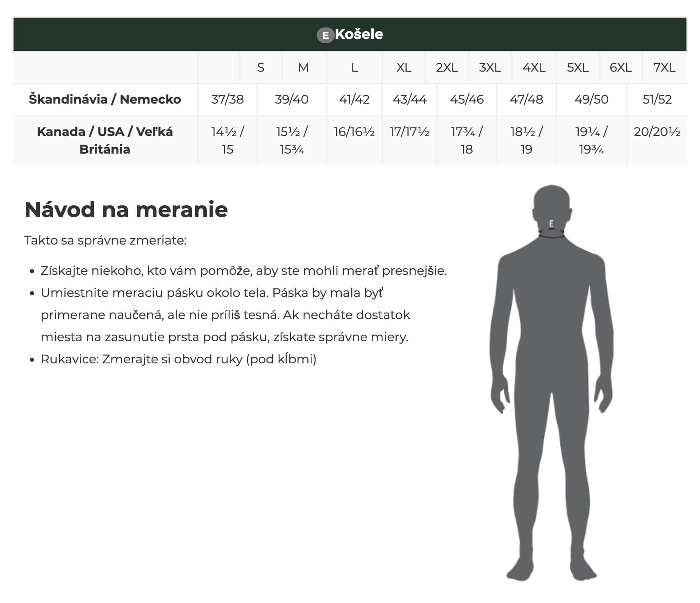Click the 43/44 size cell
This screenshot has width=700, height=603.
pyautogui.click(x=409, y=99)
